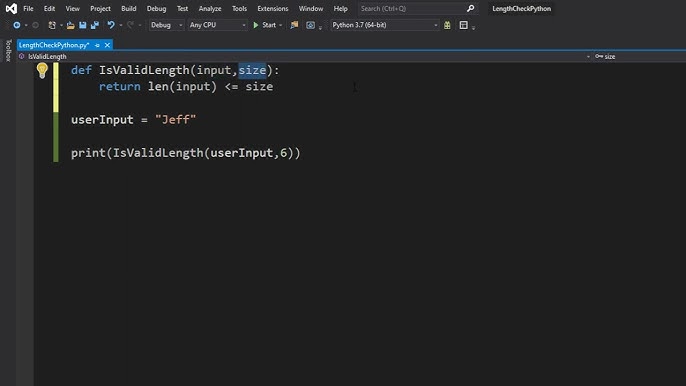Expand the IsValidLength navigation dropdown
Image resolution: width=686 pixels, height=386 pixels.
tap(304, 56)
